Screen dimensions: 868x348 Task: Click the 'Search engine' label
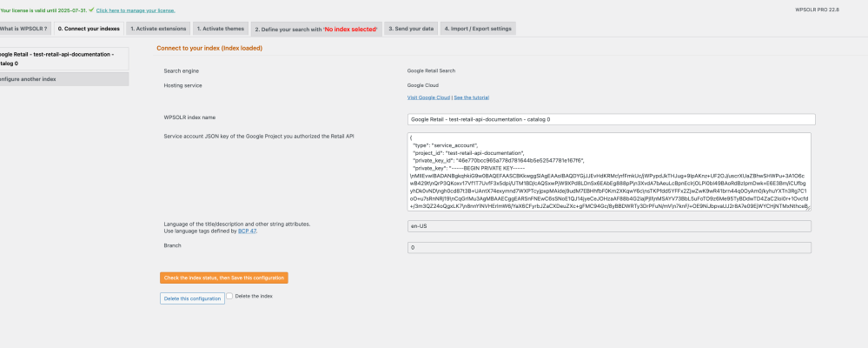pyautogui.click(x=181, y=71)
